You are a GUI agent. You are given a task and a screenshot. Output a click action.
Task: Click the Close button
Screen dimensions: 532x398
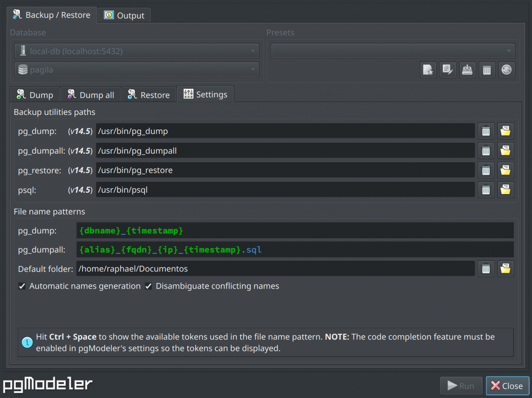pyautogui.click(x=507, y=386)
